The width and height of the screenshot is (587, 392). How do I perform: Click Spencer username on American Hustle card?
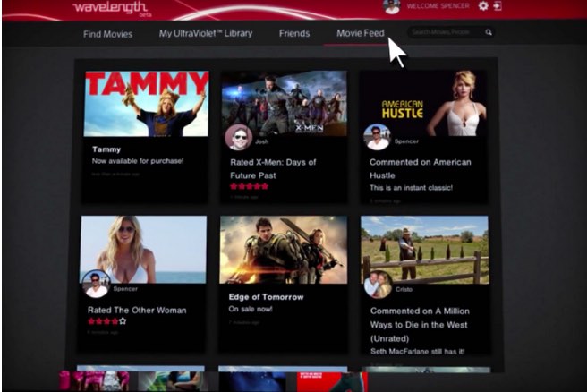(x=406, y=141)
